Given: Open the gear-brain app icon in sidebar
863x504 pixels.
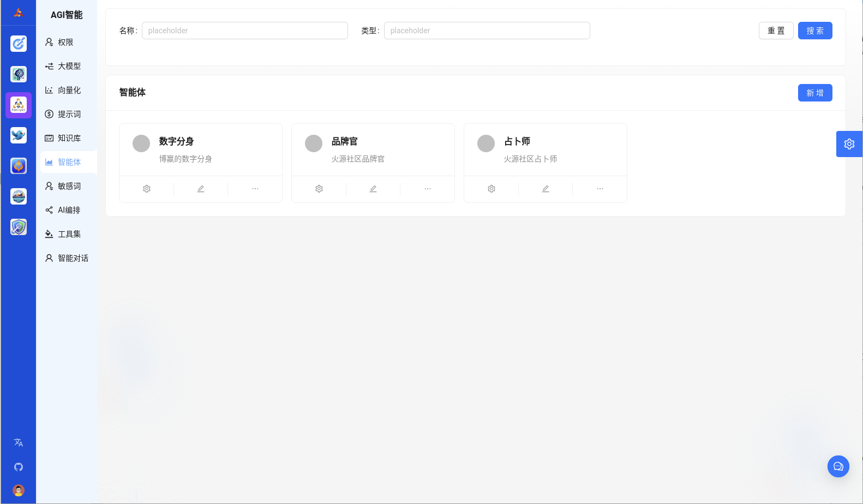Looking at the screenshot, I should (19, 74).
